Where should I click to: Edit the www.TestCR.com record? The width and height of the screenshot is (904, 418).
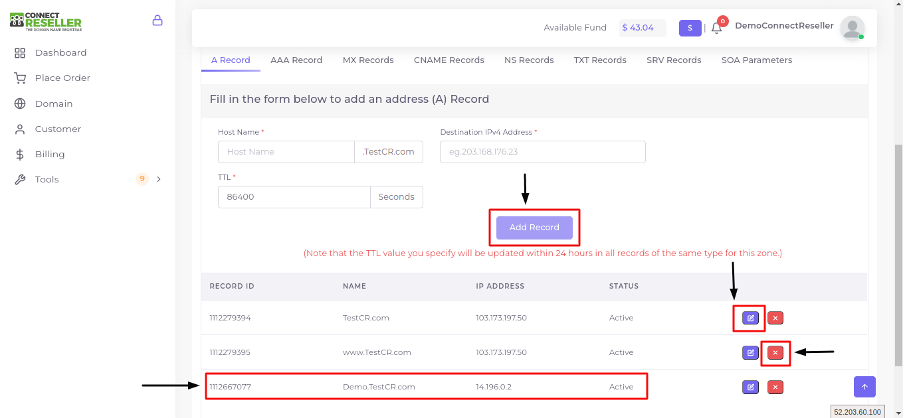[x=750, y=352]
